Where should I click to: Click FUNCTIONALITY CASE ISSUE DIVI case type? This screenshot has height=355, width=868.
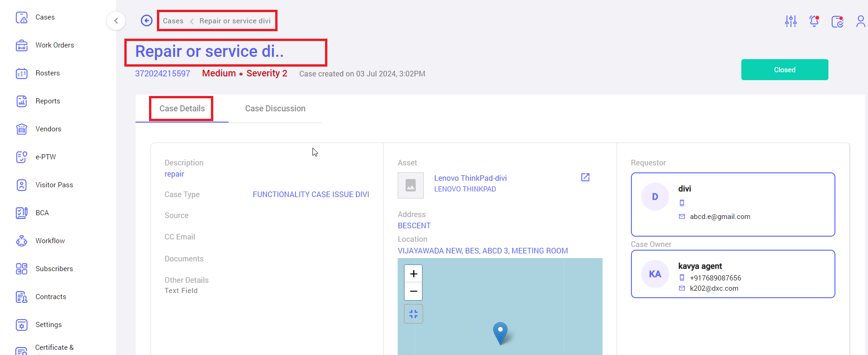311,194
